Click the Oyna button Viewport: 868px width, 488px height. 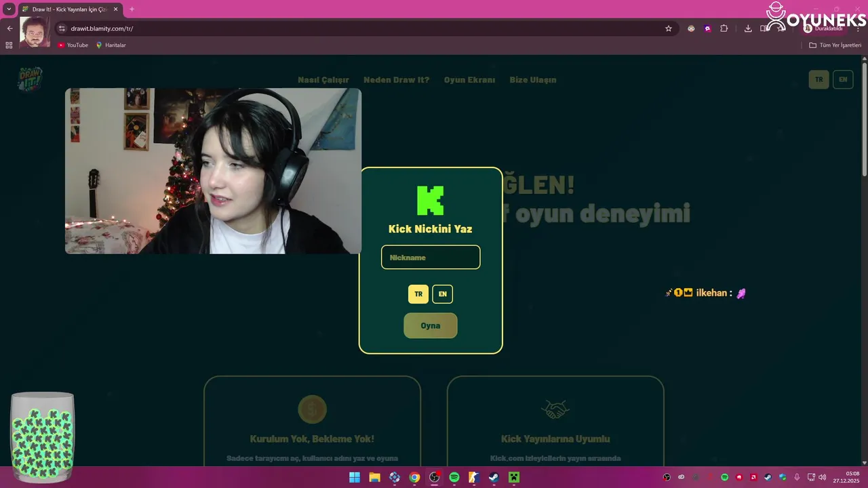pyautogui.click(x=431, y=325)
